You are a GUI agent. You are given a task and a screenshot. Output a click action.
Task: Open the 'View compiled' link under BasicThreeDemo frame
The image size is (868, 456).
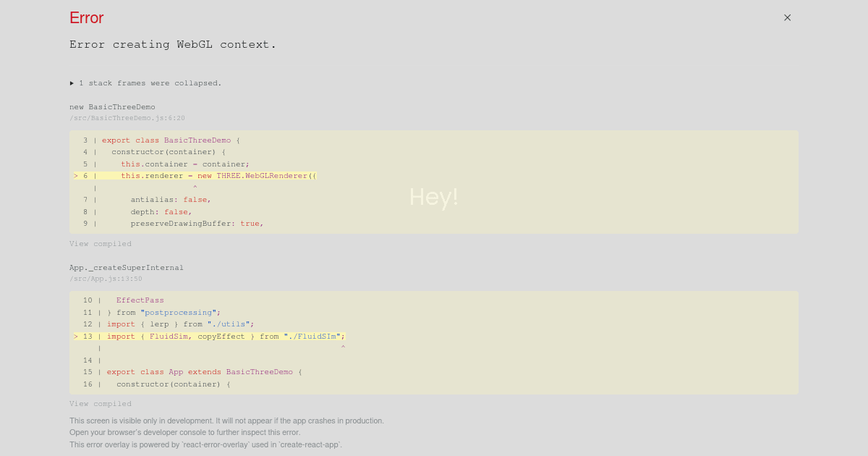click(101, 243)
